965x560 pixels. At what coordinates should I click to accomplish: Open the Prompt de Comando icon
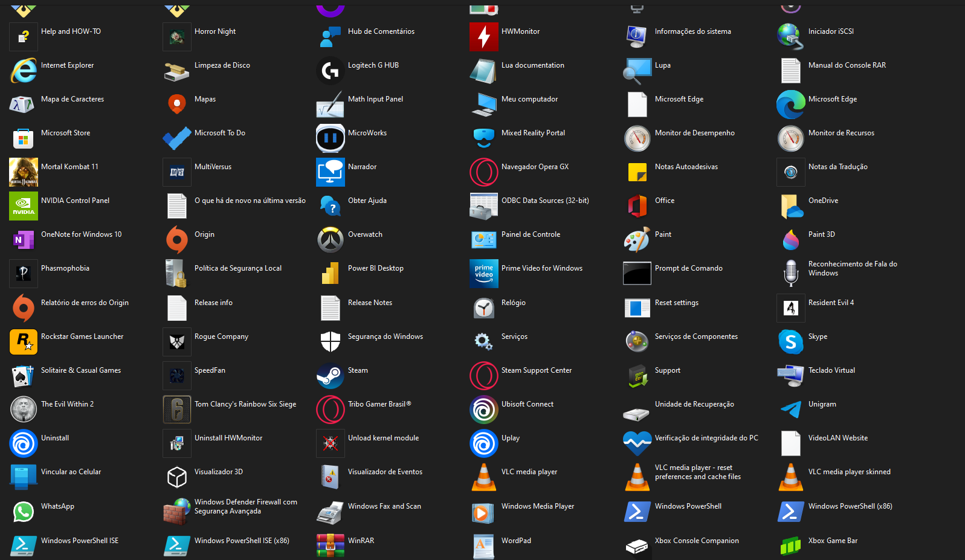point(637,274)
